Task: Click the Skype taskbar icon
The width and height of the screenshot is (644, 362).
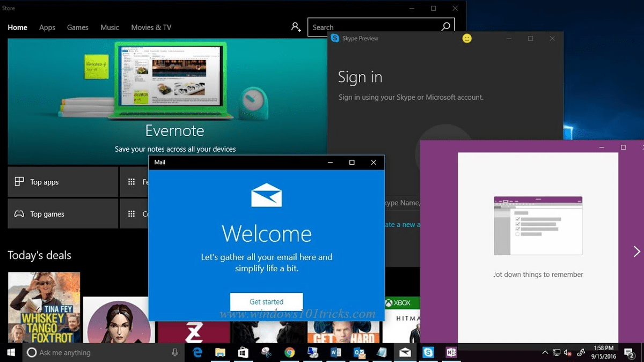Action: click(428, 352)
